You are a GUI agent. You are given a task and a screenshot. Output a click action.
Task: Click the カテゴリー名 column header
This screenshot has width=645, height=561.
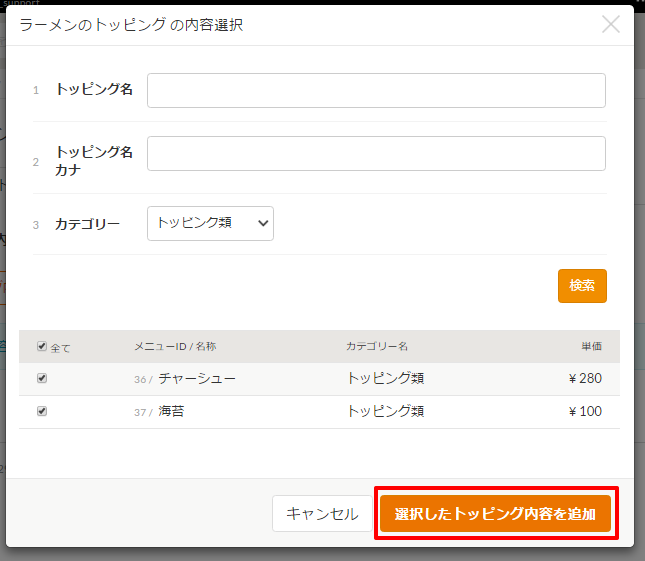(377, 347)
